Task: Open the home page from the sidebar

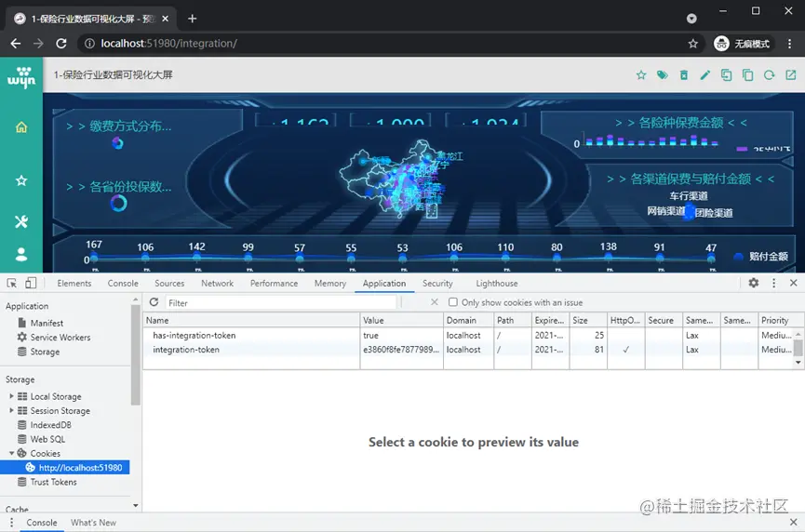Action: pyautogui.click(x=21, y=126)
